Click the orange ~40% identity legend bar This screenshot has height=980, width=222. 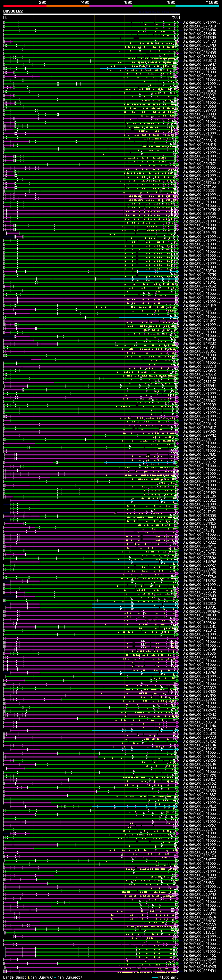(x=68, y=6)
